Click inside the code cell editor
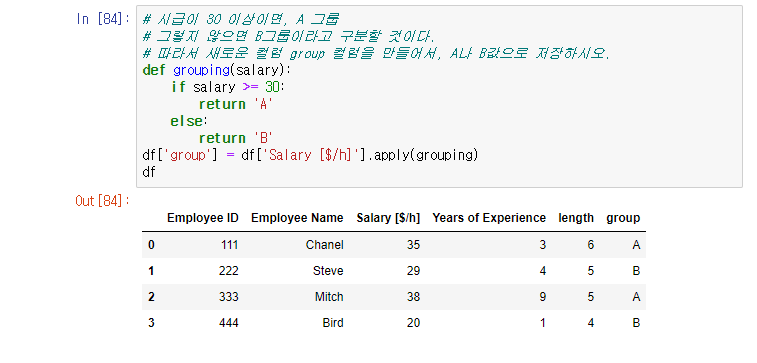757x363 pixels. [439, 97]
